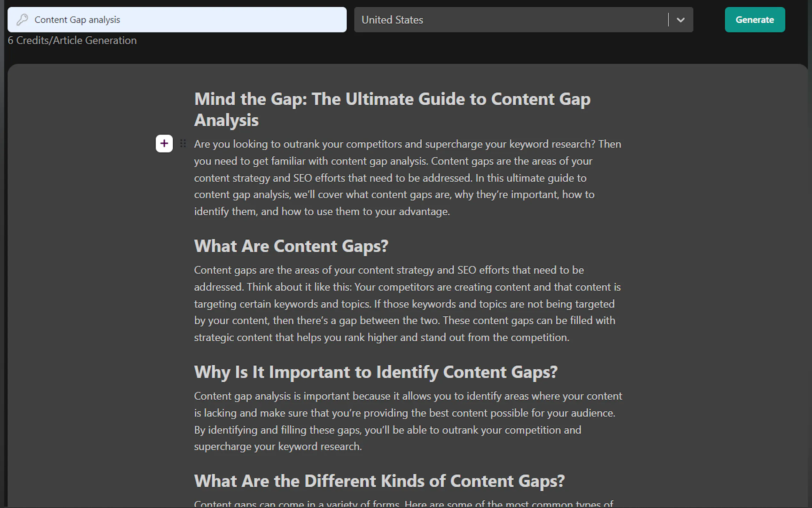This screenshot has width=812, height=508.
Task: Click the vertical divider beside dropdown chevron
Action: [668, 20]
